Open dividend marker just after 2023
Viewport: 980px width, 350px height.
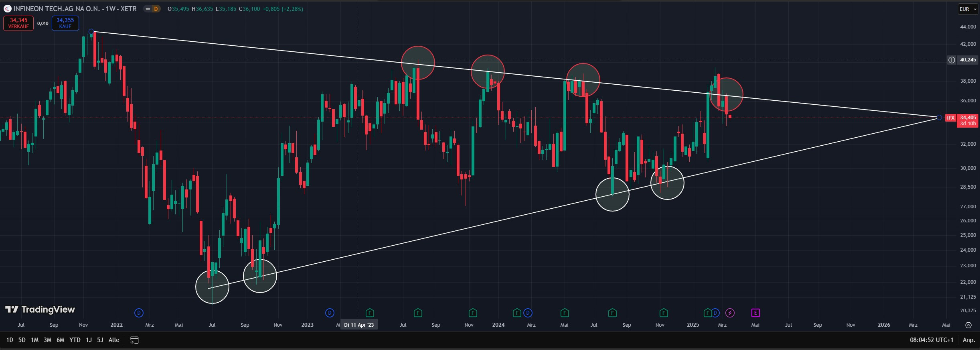330,313
